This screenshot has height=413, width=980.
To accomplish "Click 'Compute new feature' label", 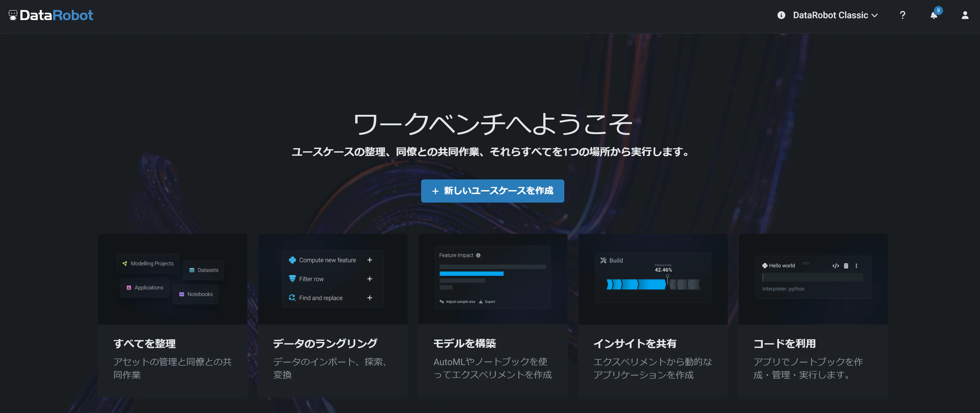I will click(x=327, y=260).
